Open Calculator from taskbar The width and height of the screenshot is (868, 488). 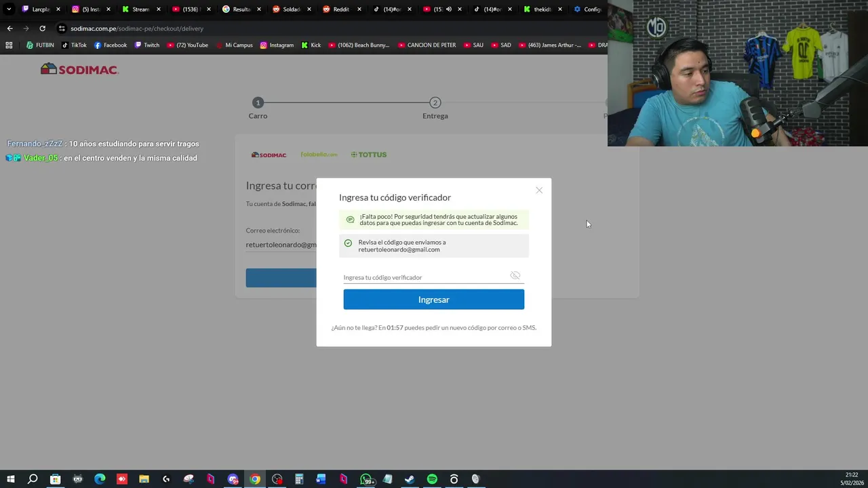(x=299, y=479)
